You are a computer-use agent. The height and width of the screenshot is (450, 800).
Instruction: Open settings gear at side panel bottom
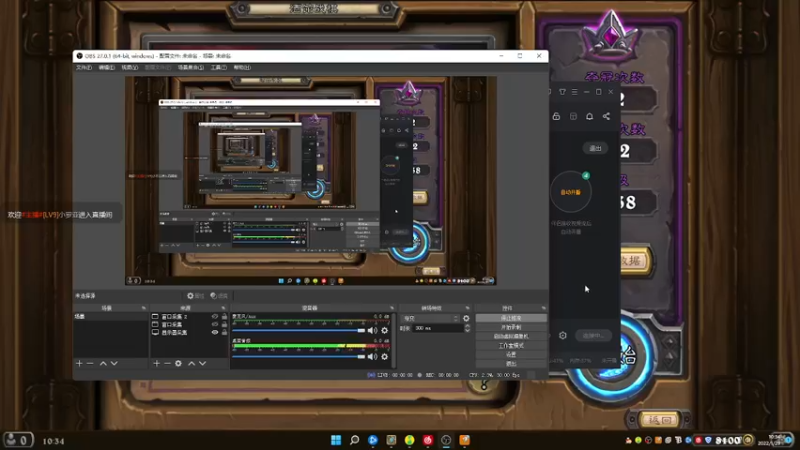click(x=563, y=335)
